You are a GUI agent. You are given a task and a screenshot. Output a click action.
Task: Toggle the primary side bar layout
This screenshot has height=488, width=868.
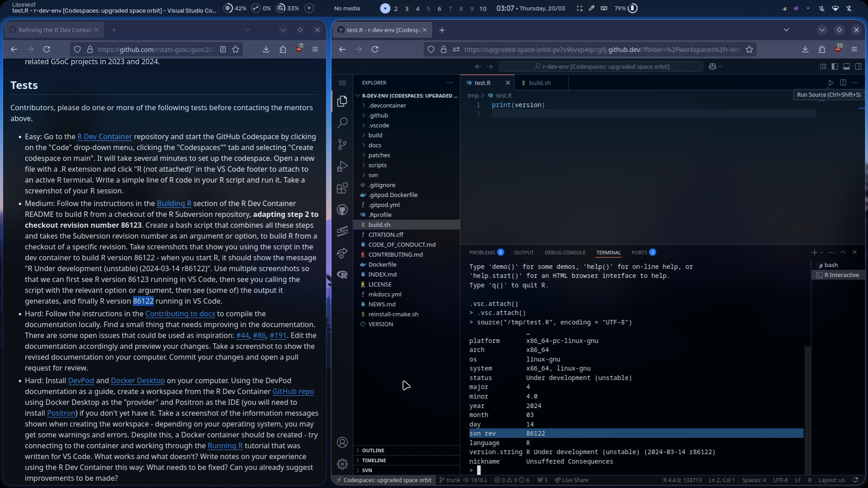[x=835, y=66]
